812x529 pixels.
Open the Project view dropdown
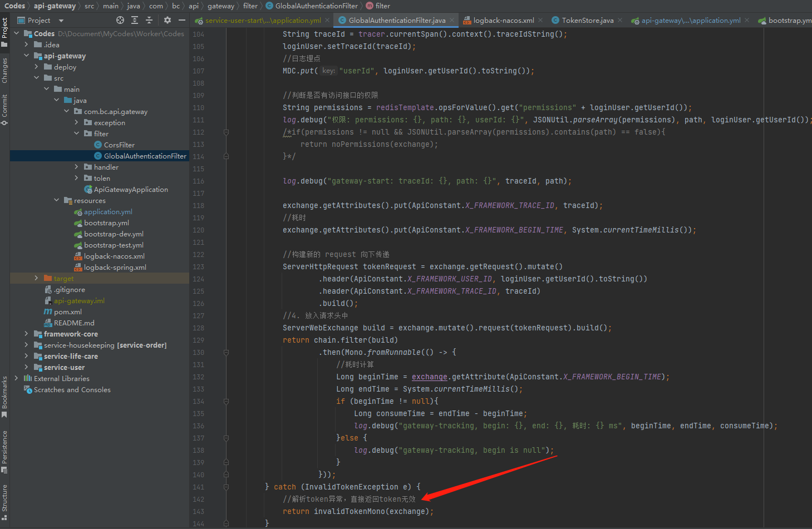point(61,21)
